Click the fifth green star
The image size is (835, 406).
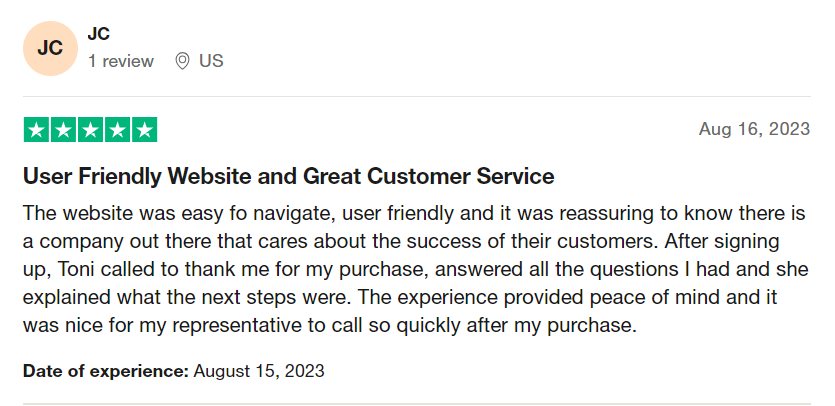pos(144,129)
